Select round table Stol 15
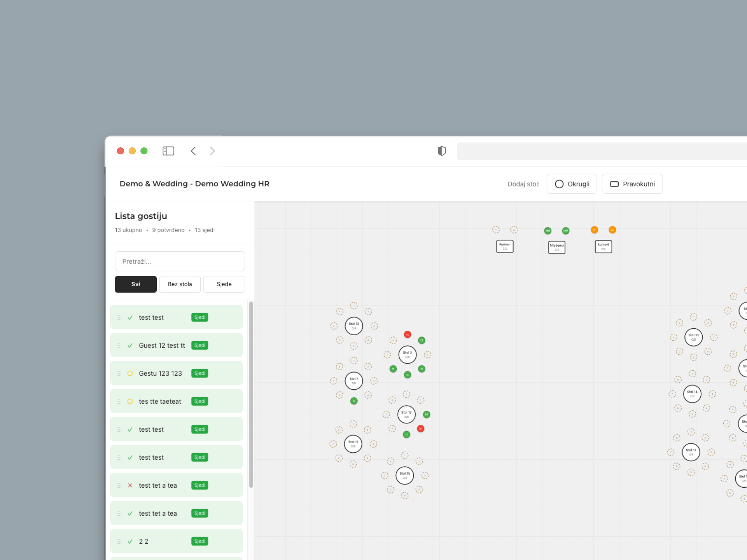 [405, 475]
